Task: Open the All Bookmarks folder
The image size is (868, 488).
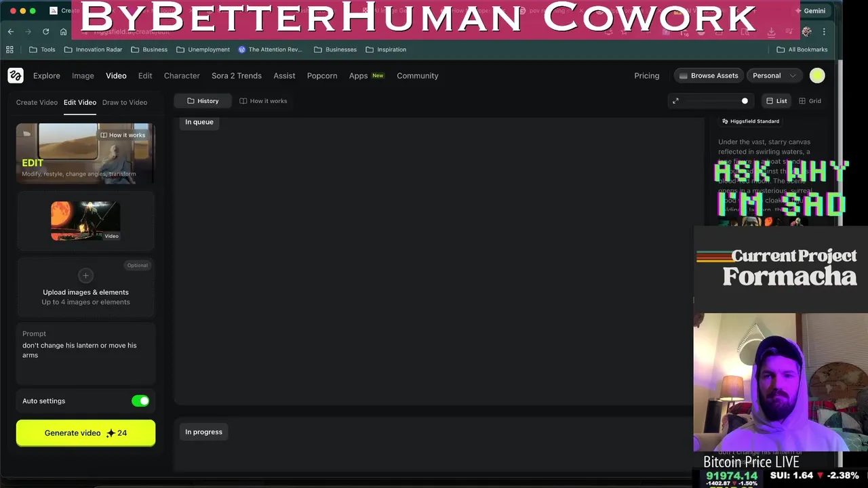Action: [x=802, y=49]
